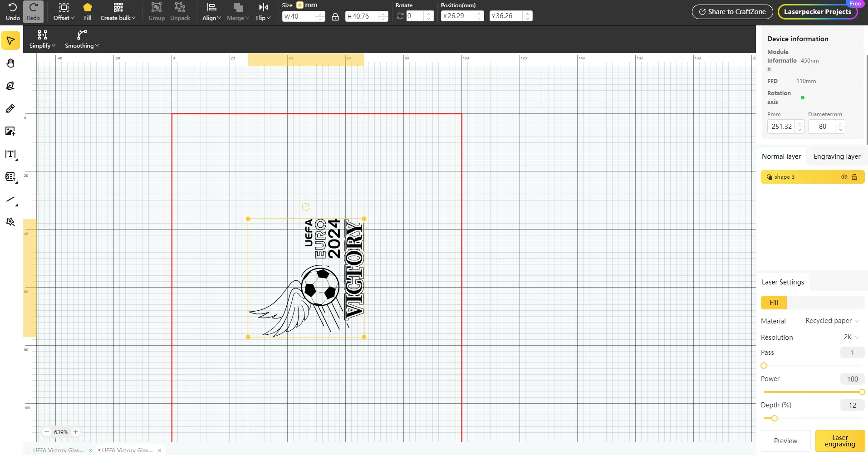The image size is (868, 455).
Task: Click the Undo arrow icon
Action: click(13, 8)
